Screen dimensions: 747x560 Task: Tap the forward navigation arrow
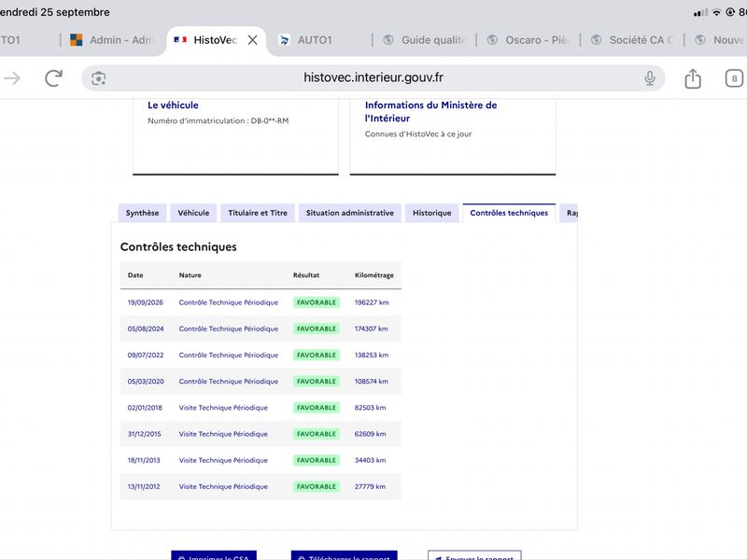point(12,78)
